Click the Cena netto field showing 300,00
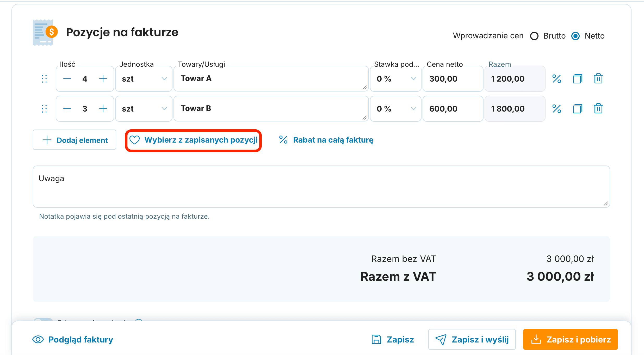This screenshot has height=355, width=644. tap(453, 79)
